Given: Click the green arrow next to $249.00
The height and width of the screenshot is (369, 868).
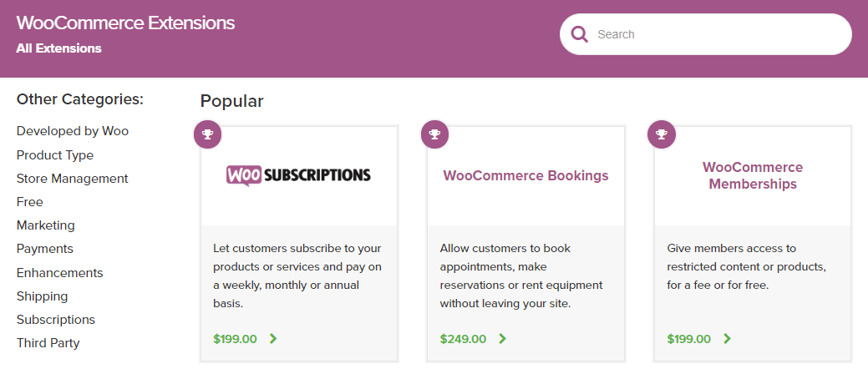Looking at the screenshot, I should [x=502, y=339].
